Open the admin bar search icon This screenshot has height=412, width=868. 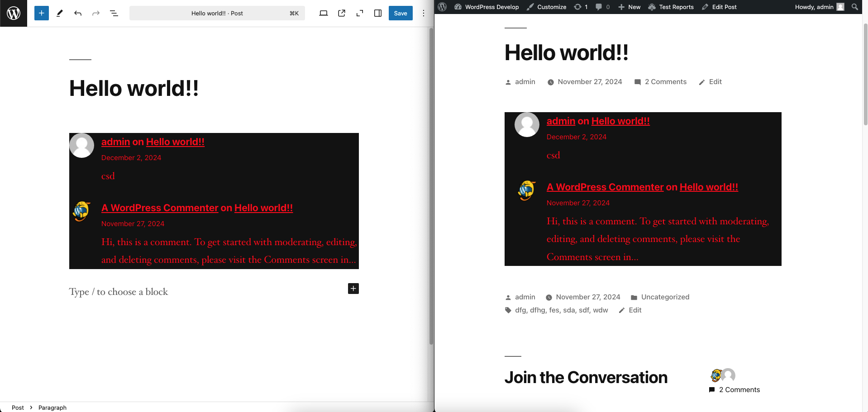[854, 7]
